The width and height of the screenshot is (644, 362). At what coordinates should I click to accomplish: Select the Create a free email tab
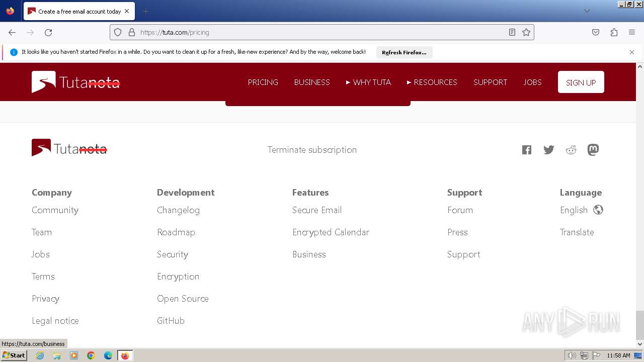78,11
